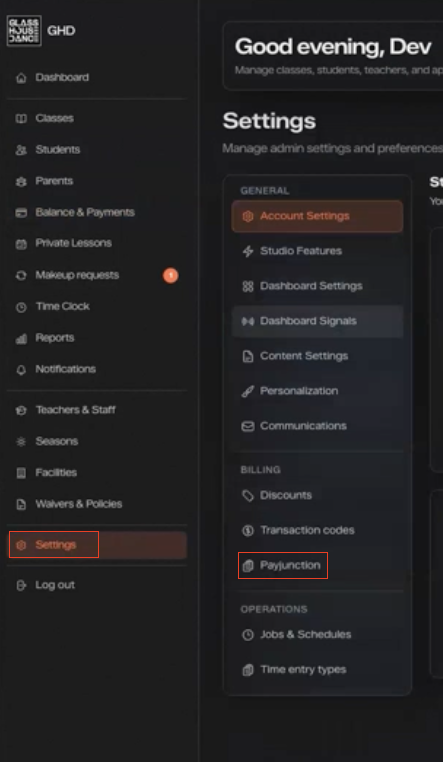The image size is (443, 762).
Task: Click the Glass House Dance logo
Action: pyautogui.click(x=24, y=31)
